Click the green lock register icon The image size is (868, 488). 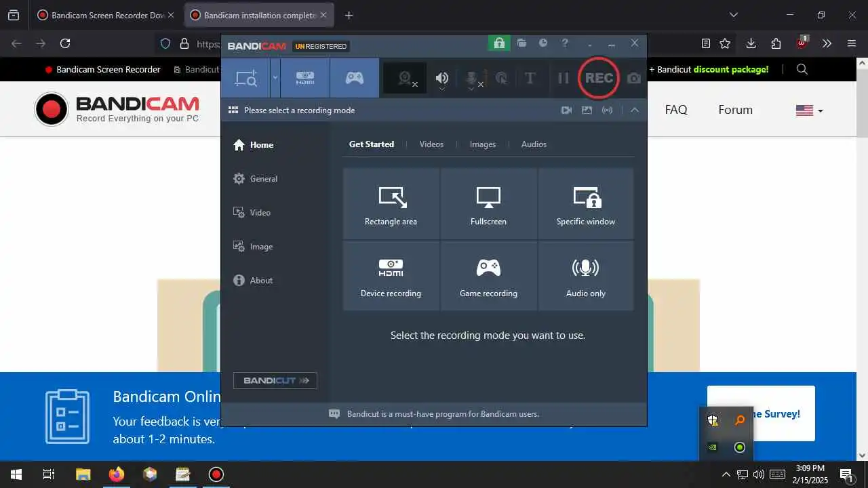[x=499, y=43]
